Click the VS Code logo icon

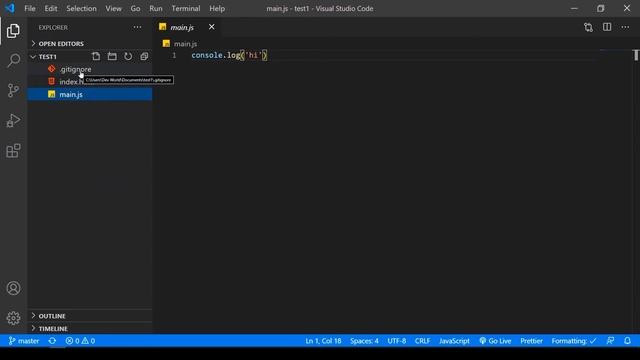coord(10,8)
